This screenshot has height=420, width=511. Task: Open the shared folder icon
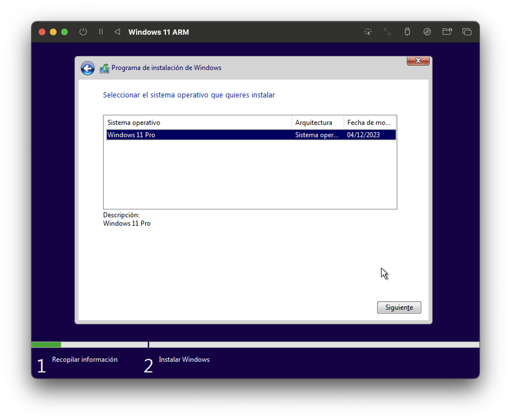447,32
